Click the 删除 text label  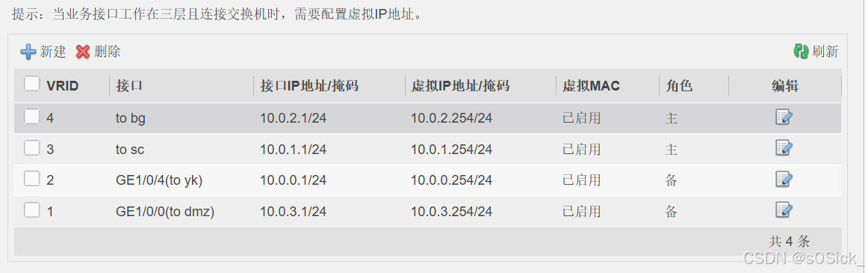pos(108,52)
